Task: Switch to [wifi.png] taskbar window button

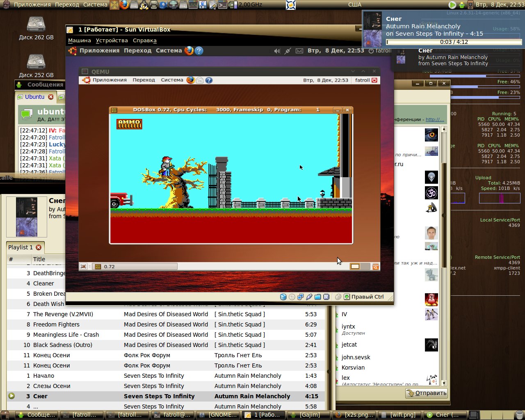Action: pyautogui.click(x=399, y=415)
